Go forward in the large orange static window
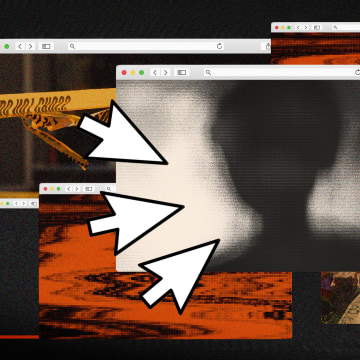Image resolution: width=360 pixels, height=360 pixels. pyautogui.click(x=77, y=189)
